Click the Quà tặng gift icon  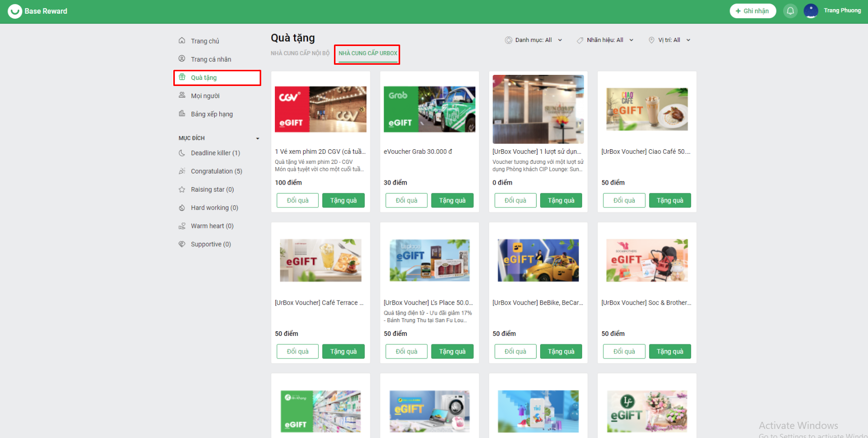[x=182, y=77]
